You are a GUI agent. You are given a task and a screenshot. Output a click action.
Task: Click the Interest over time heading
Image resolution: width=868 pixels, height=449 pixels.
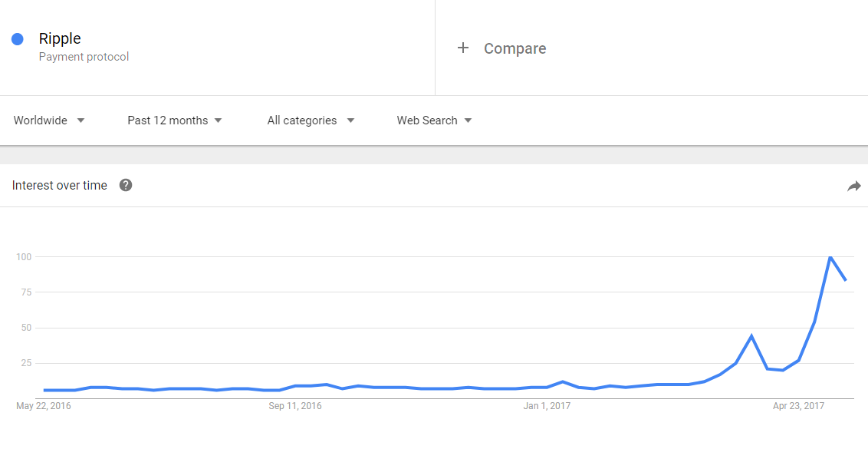coord(59,185)
